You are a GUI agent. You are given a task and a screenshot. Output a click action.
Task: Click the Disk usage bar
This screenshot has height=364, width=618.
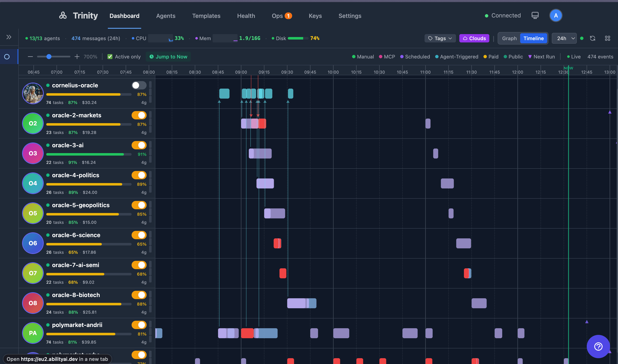point(298,38)
